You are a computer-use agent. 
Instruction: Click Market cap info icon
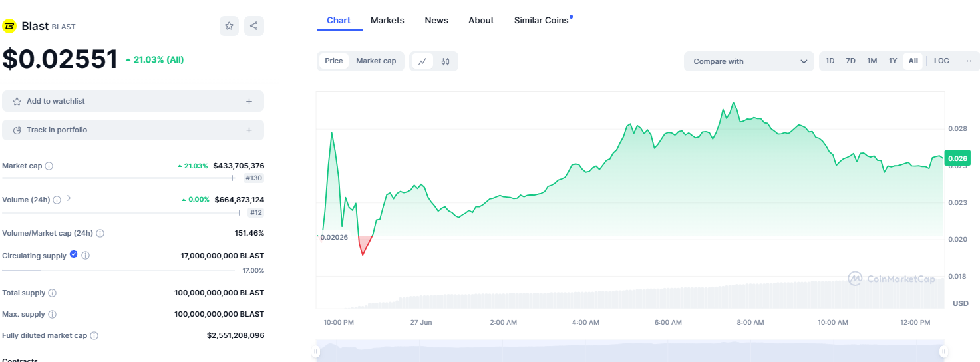[x=49, y=166]
